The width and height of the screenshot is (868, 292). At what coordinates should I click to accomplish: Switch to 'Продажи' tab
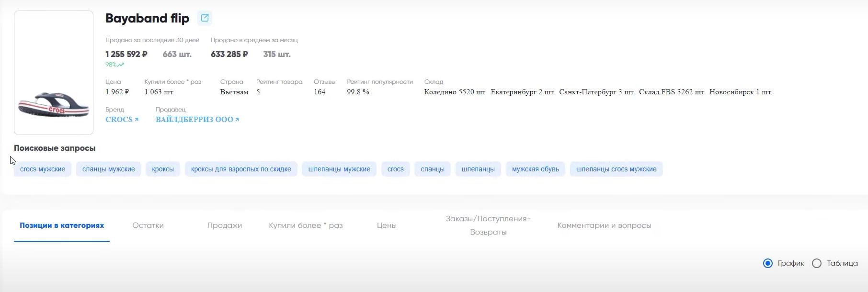(225, 225)
